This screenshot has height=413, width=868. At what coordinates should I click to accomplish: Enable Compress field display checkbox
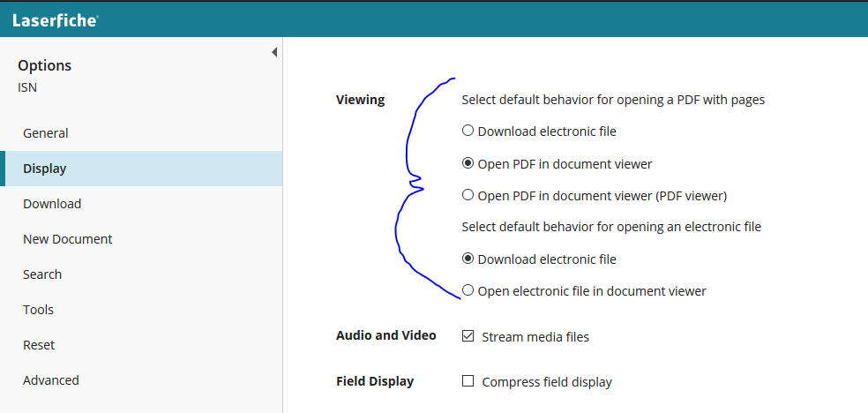coord(468,381)
